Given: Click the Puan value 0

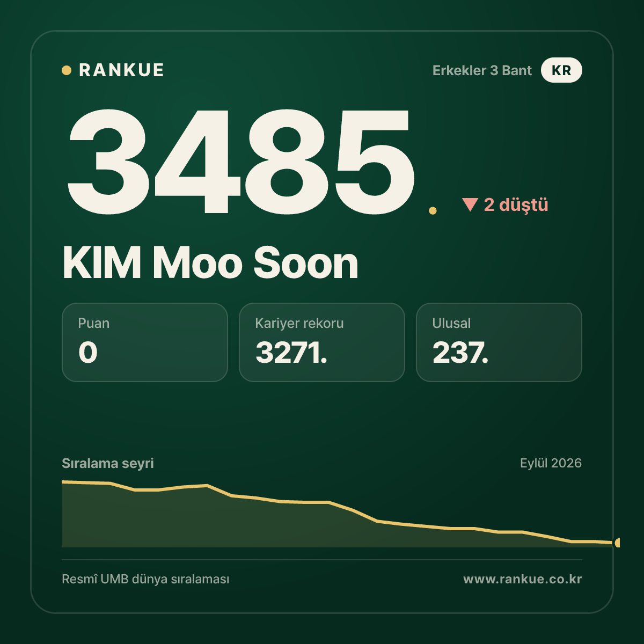Looking at the screenshot, I should [x=88, y=353].
